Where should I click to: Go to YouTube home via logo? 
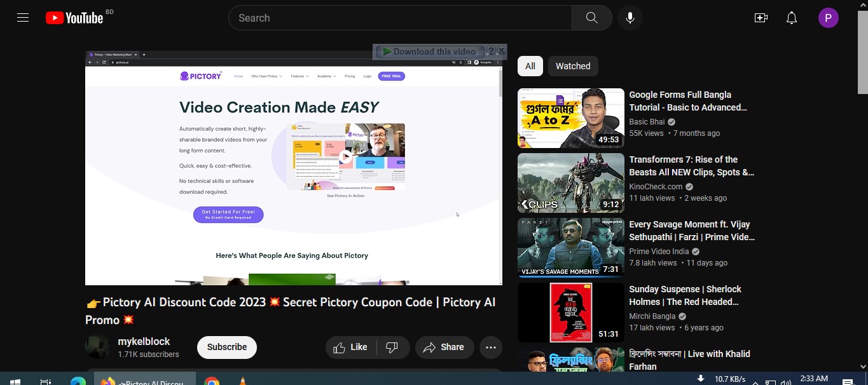(74, 18)
